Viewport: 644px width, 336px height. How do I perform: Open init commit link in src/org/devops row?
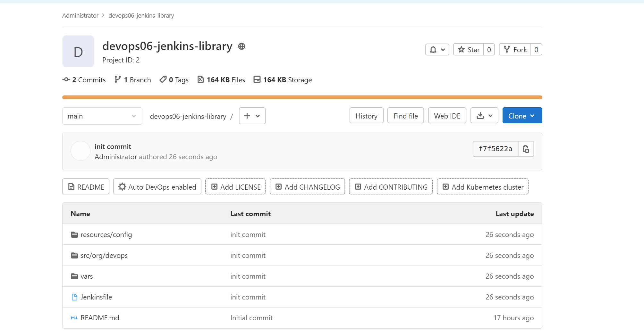pyautogui.click(x=248, y=255)
